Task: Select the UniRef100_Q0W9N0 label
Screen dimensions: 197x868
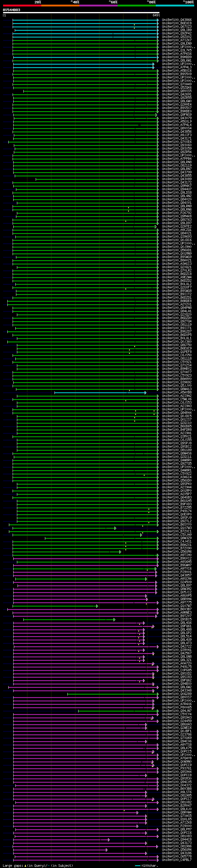Action: (177, 761)
